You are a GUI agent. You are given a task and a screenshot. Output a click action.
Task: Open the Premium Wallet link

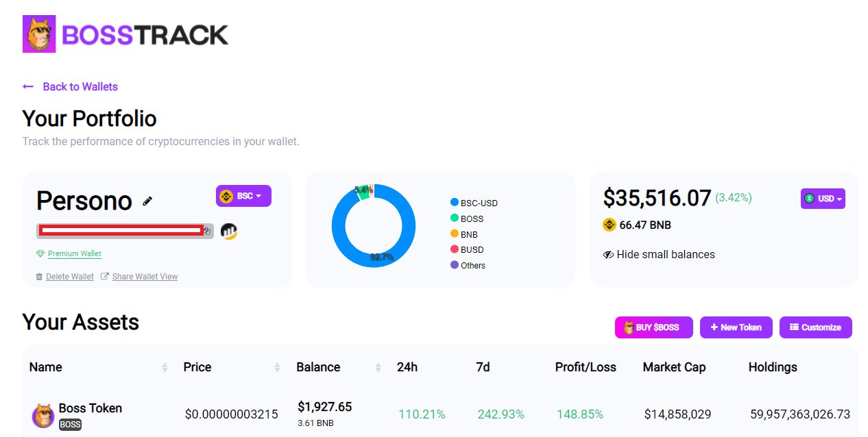tap(75, 253)
